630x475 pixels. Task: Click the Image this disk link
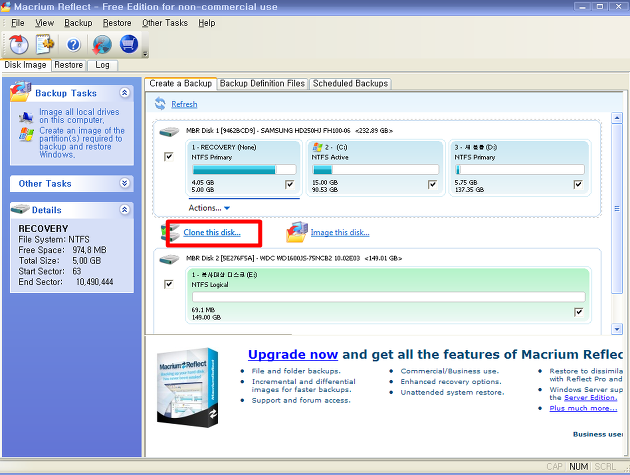(340, 232)
